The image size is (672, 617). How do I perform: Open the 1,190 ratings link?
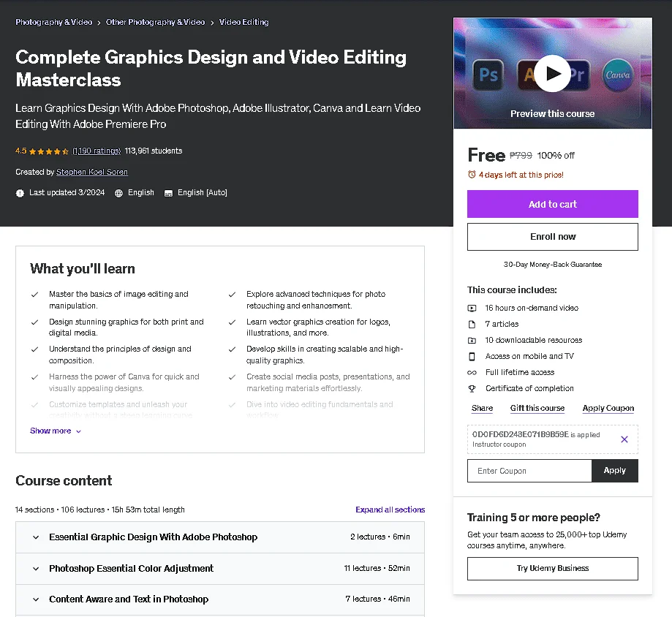[x=97, y=151]
